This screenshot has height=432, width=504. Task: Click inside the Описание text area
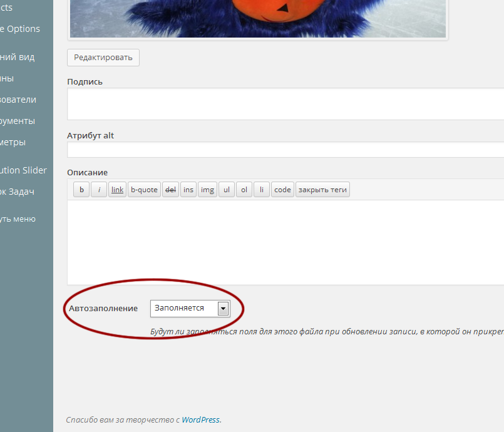[x=285, y=242]
